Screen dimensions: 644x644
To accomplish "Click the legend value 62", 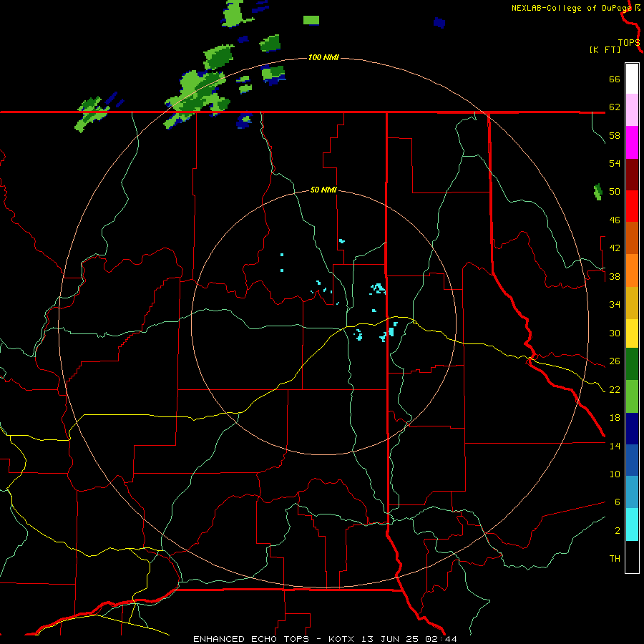I will click(615, 107).
